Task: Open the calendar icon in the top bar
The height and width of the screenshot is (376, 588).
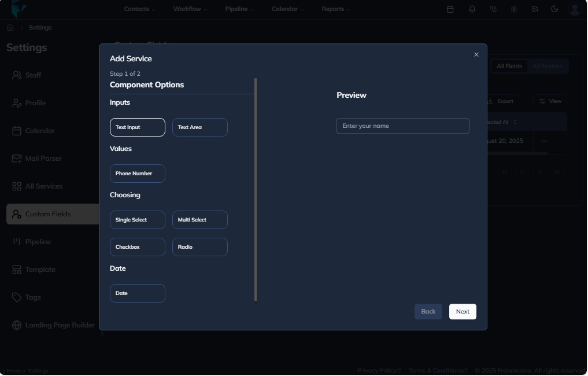Action: [450, 9]
